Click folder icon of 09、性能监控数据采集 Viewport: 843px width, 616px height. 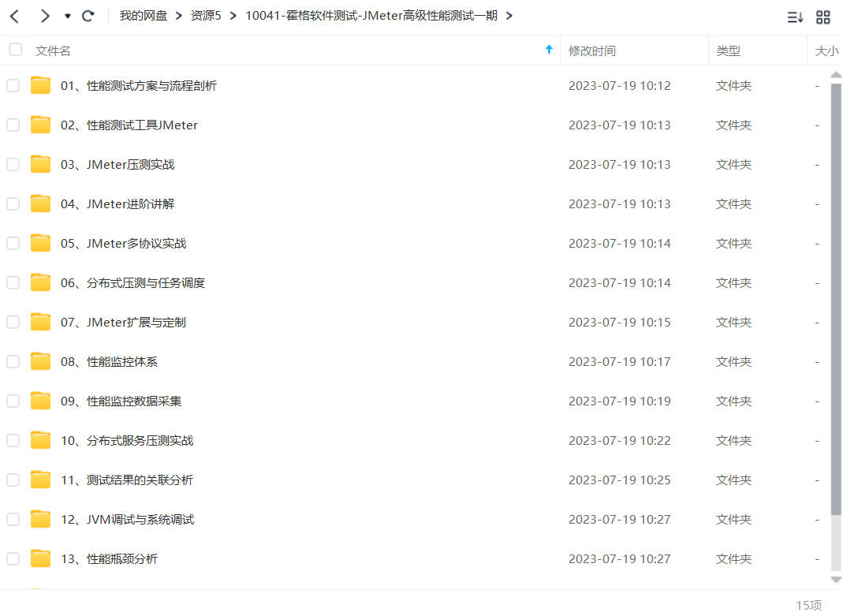point(40,400)
